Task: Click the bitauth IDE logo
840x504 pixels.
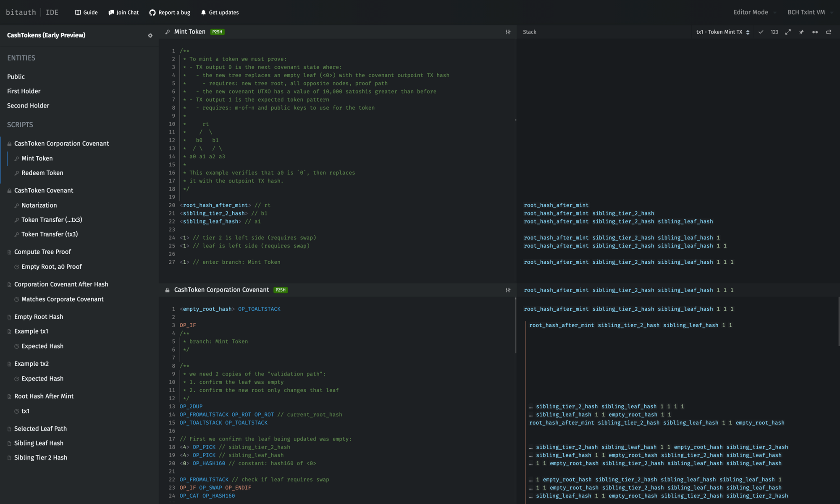Action: (32, 12)
